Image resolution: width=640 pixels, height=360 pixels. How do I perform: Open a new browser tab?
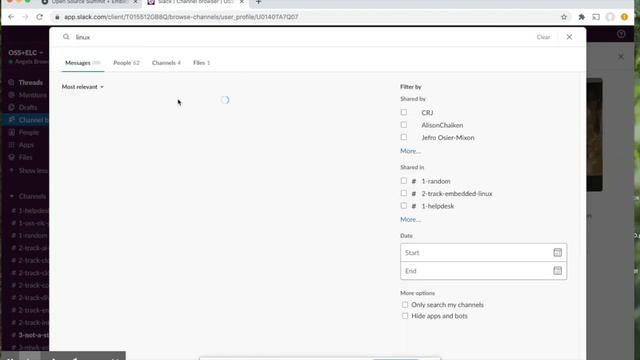click(x=258, y=2)
